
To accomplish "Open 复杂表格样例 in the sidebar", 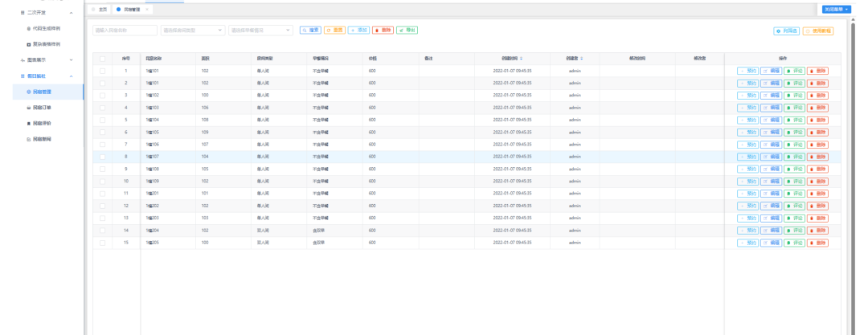I will coord(47,43).
